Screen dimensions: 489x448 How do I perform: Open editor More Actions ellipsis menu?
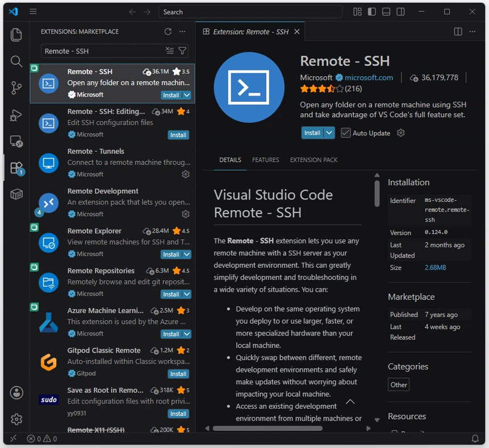pos(473,31)
